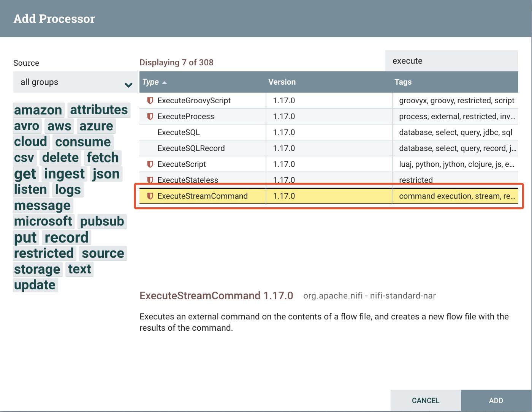The height and width of the screenshot is (412, 532).
Task: Sort the list by Version column
Action: [282, 82]
